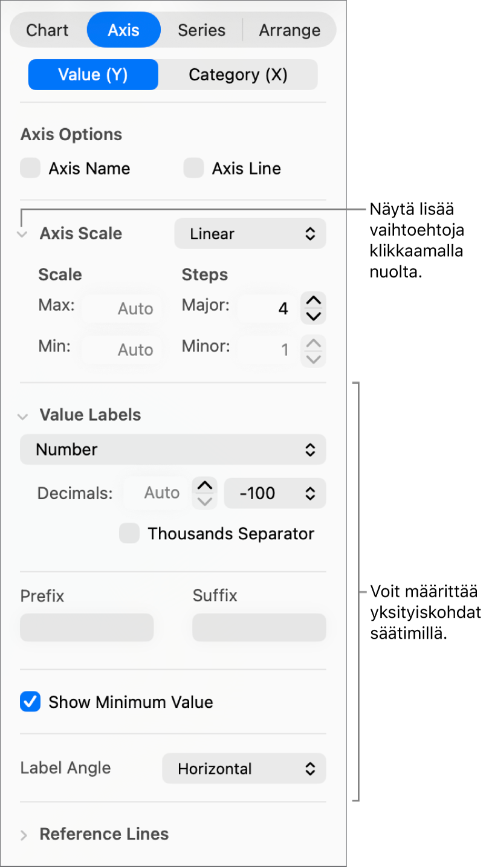The width and height of the screenshot is (489, 868).
Task: Decrease the Major steps value
Action: (x=313, y=316)
